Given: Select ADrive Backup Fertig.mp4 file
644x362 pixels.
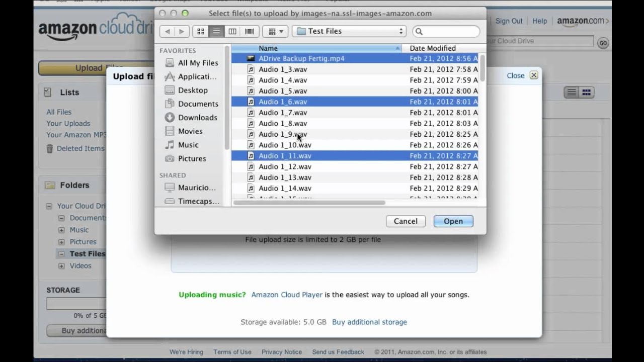Looking at the screenshot, I should [355, 58].
